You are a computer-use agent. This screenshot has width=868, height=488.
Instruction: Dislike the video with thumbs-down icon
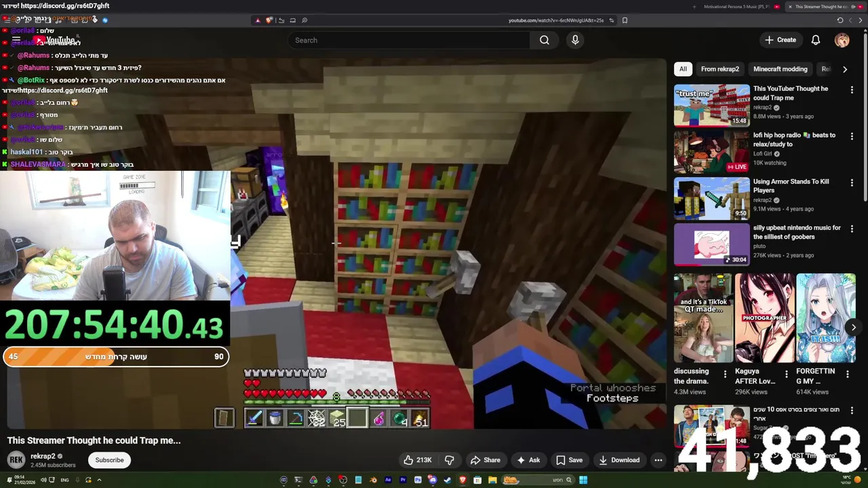click(449, 460)
